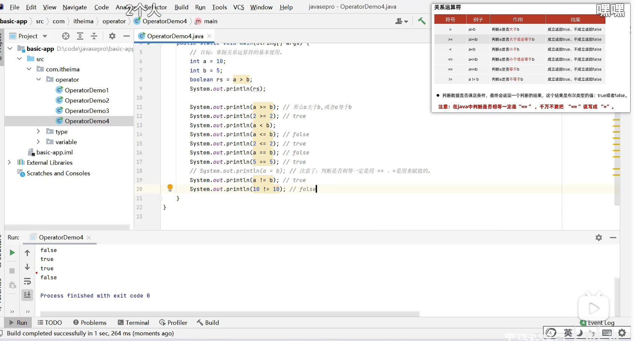Image resolution: width=644 pixels, height=341 pixels.
Task: Expand the External Libraries node
Action: (9, 162)
